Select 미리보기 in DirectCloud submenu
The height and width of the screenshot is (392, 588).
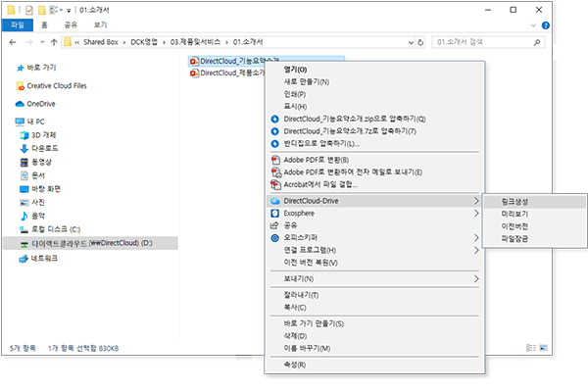pyautogui.click(x=535, y=215)
